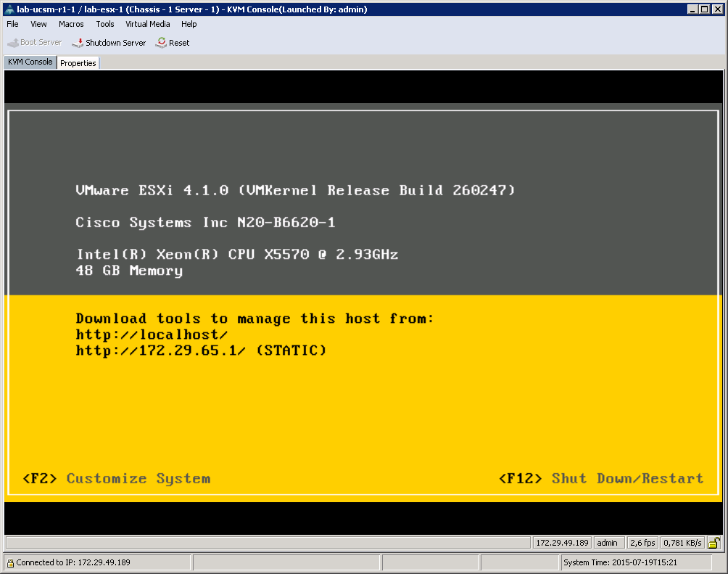Viewport: 728px width, 574px height.
Task: Click the padlock icon next to Connected to IP
Action: (10, 563)
